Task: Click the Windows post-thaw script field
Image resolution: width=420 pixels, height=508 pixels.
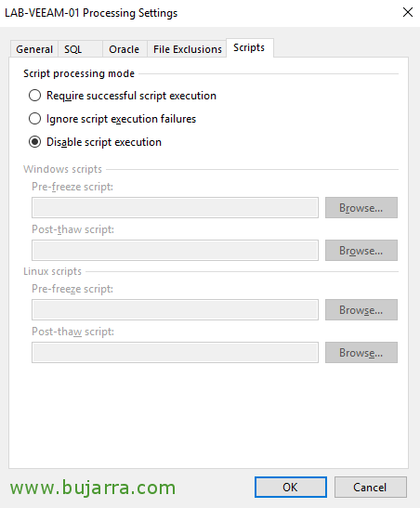Action: (x=175, y=251)
